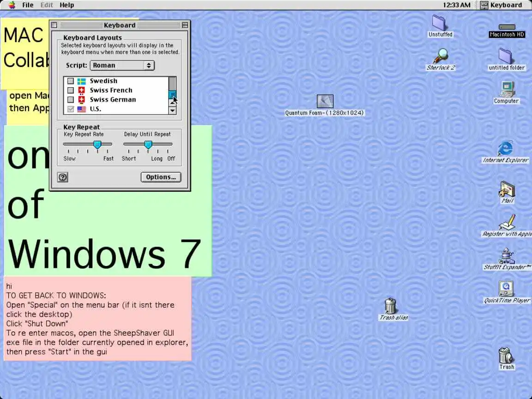Click the Fast label under repeat rate

(x=109, y=158)
